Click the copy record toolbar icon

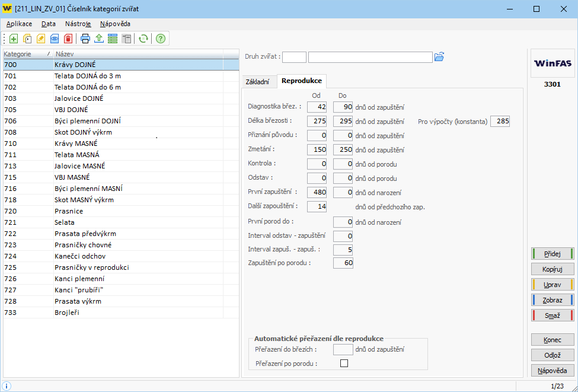27,39
